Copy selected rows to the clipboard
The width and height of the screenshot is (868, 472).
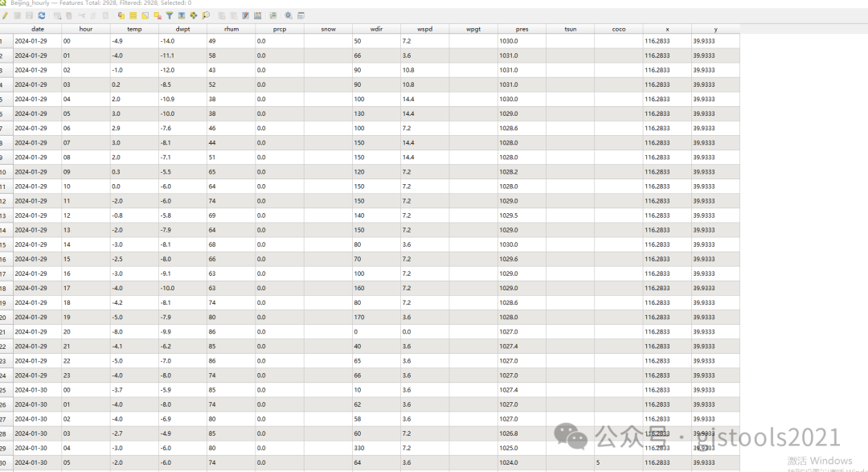pos(93,15)
